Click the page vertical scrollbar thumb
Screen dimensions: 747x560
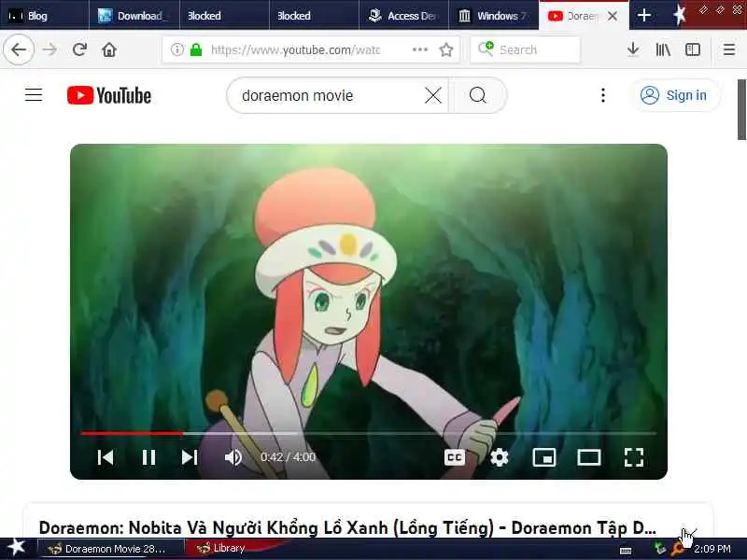(x=741, y=109)
